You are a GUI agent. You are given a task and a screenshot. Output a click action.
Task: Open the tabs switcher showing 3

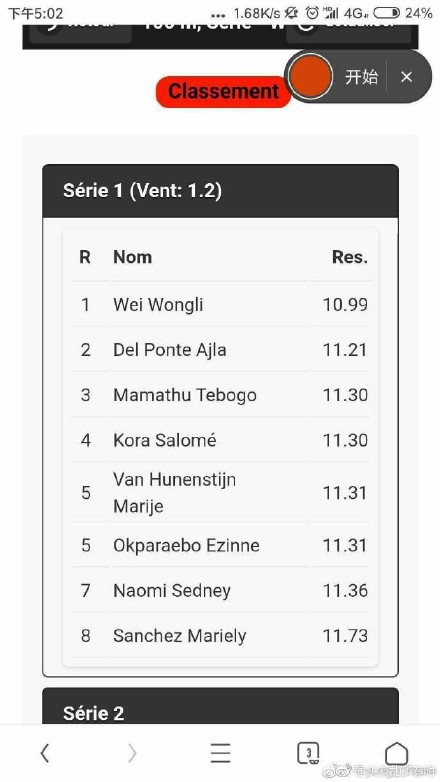tap(308, 753)
